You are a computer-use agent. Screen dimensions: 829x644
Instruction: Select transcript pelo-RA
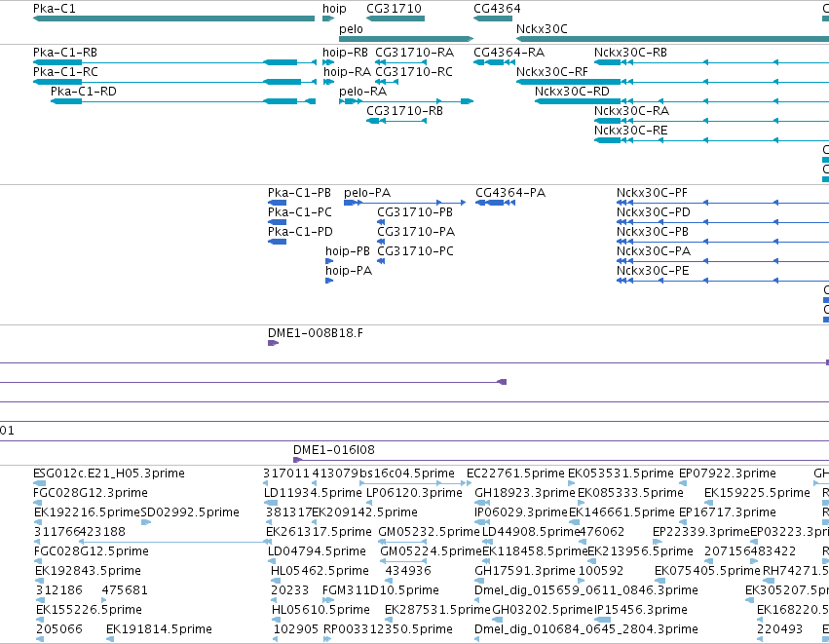406,101
